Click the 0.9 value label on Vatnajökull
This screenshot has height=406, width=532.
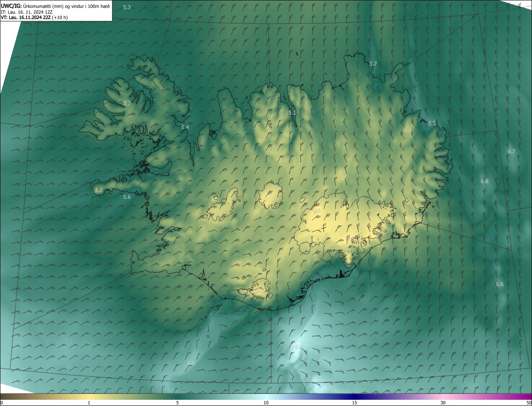pyautogui.click(x=317, y=211)
